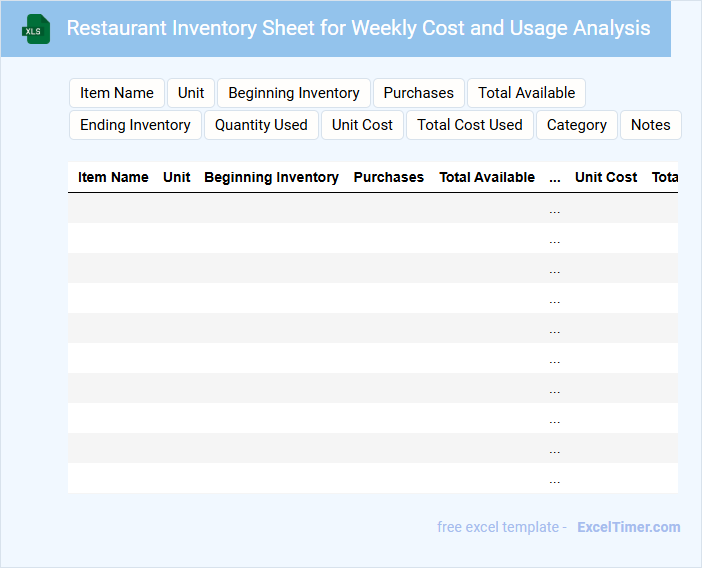Click the page title heading text
This screenshot has width=702, height=568.
point(358,28)
